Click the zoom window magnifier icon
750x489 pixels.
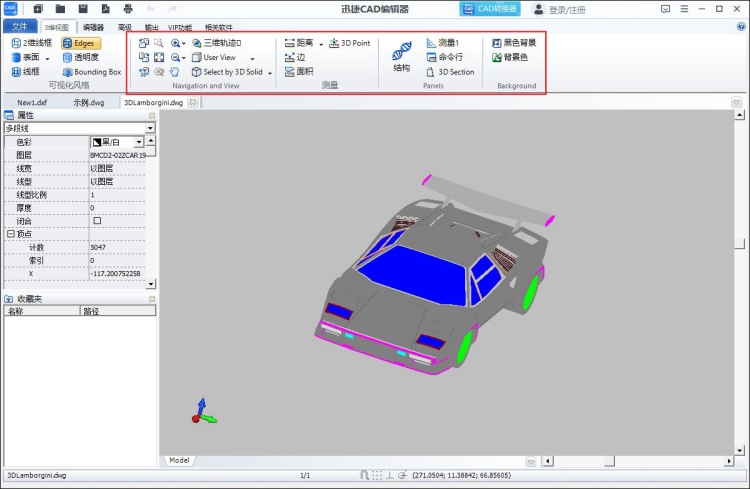tap(159, 43)
